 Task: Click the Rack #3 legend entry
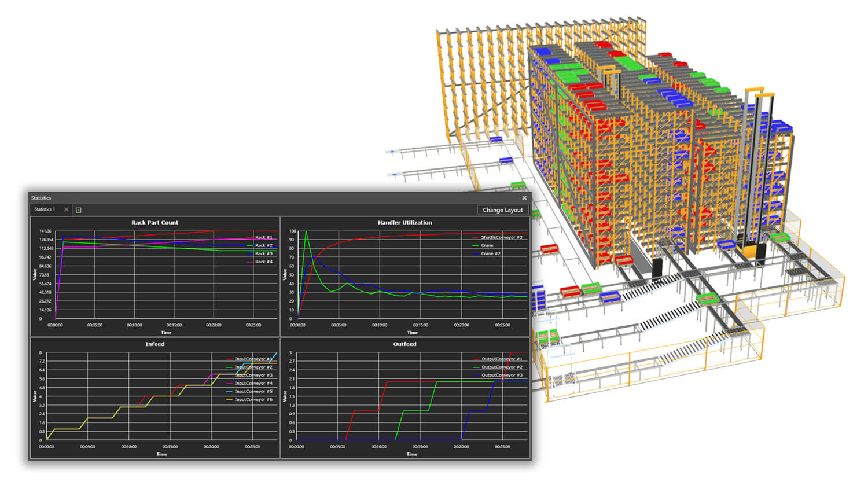(259, 253)
